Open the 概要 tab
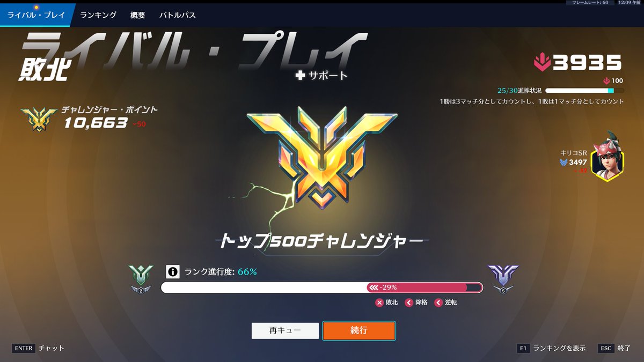Screen dimensions: 644x362 138,15
